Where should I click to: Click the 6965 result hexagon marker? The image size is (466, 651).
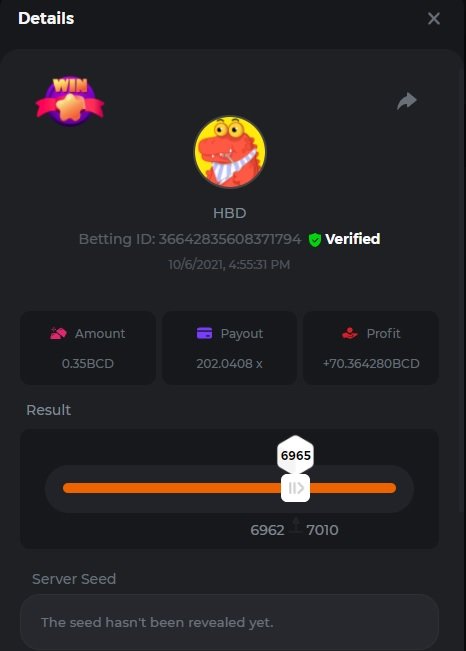pyautogui.click(x=295, y=455)
